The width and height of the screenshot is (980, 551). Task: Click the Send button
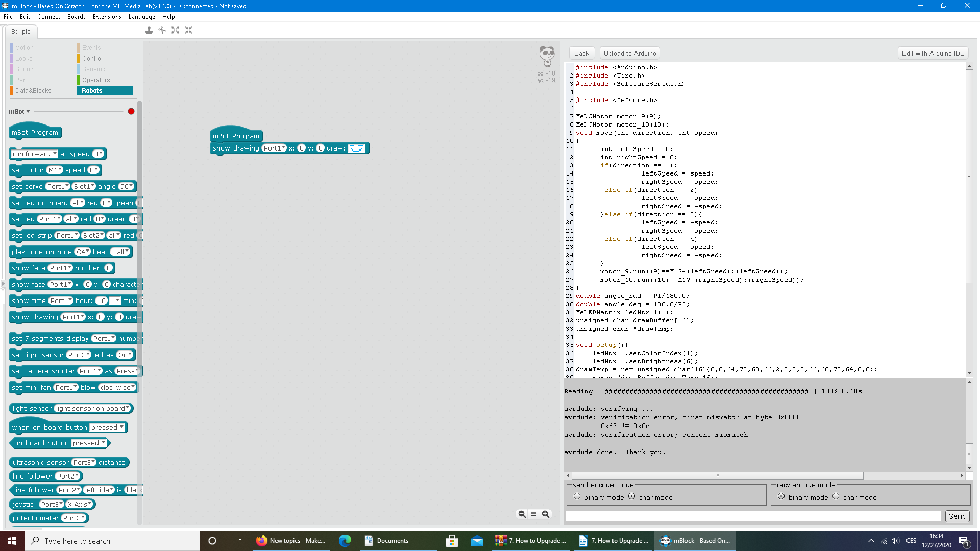(x=957, y=516)
